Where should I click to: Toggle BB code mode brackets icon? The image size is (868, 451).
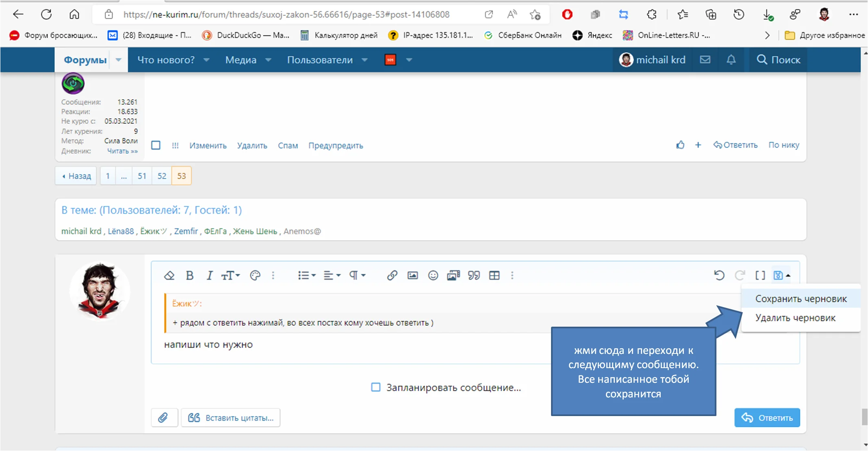(760, 275)
